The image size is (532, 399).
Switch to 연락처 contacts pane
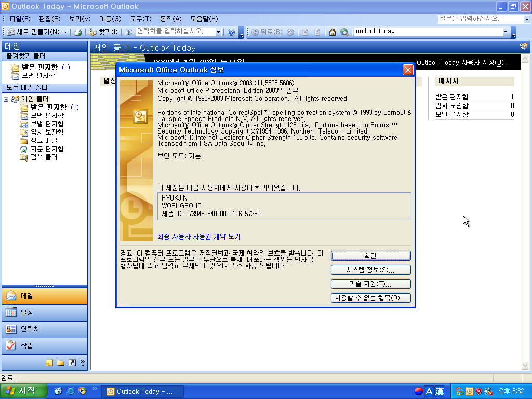click(45, 329)
